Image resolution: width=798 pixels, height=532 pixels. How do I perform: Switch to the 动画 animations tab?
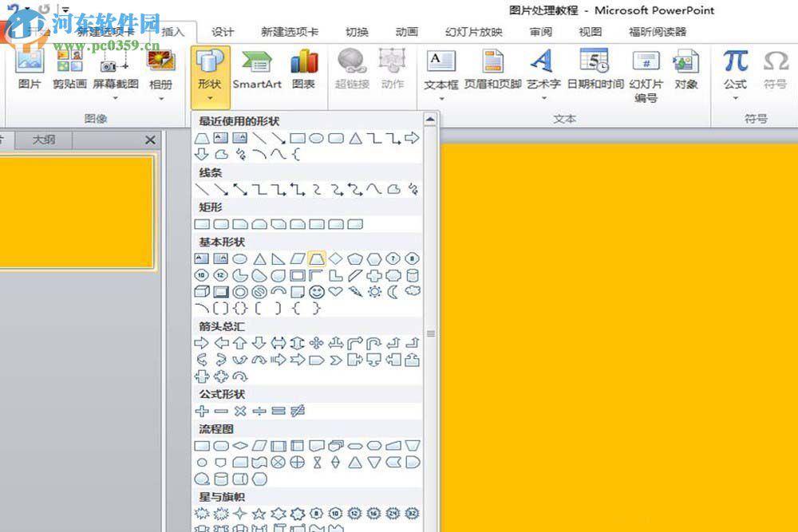tap(407, 32)
